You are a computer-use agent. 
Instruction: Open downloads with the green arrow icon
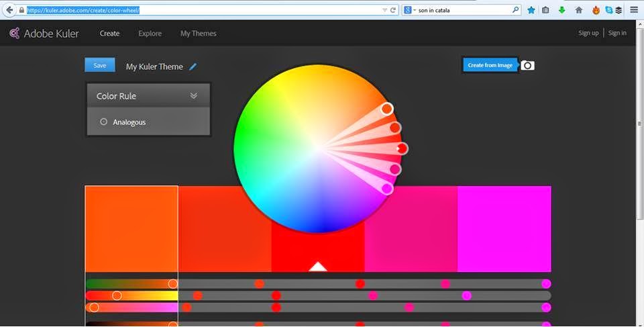(562, 10)
